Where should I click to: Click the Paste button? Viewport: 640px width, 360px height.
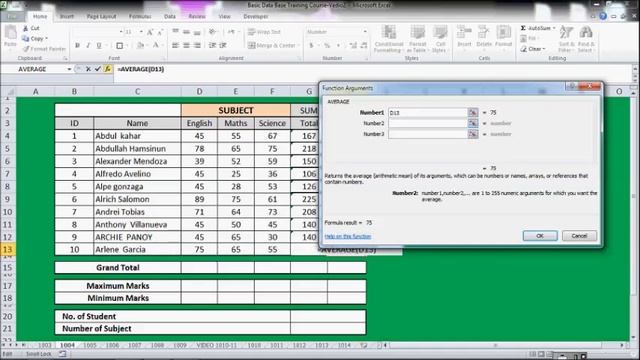click(10, 36)
